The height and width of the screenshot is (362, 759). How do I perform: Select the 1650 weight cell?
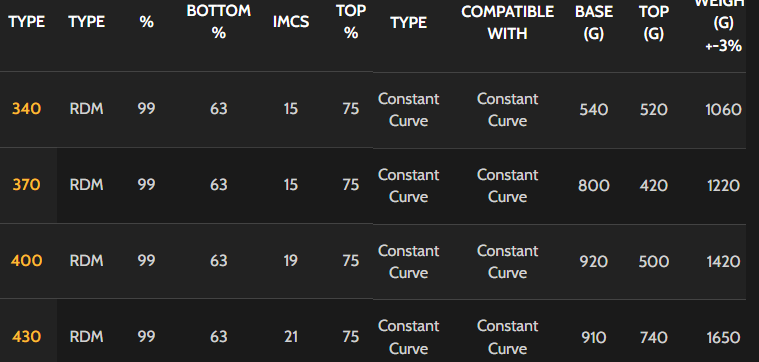(723, 337)
